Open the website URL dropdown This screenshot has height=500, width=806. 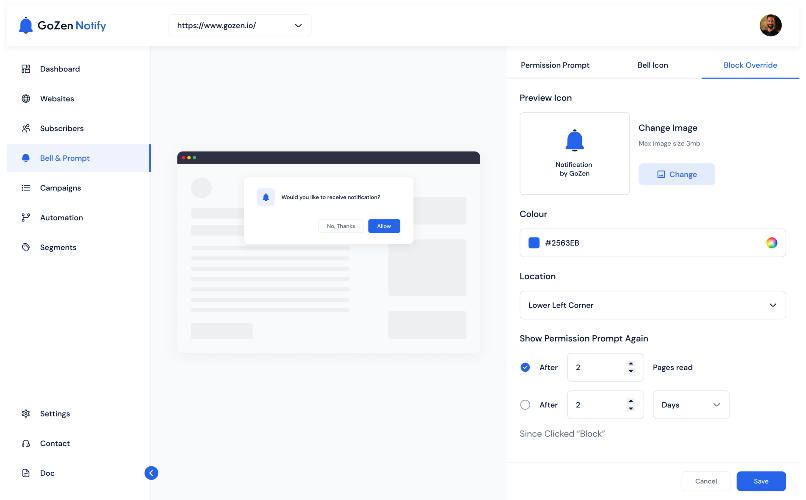pyautogui.click(x=240, y=25)
